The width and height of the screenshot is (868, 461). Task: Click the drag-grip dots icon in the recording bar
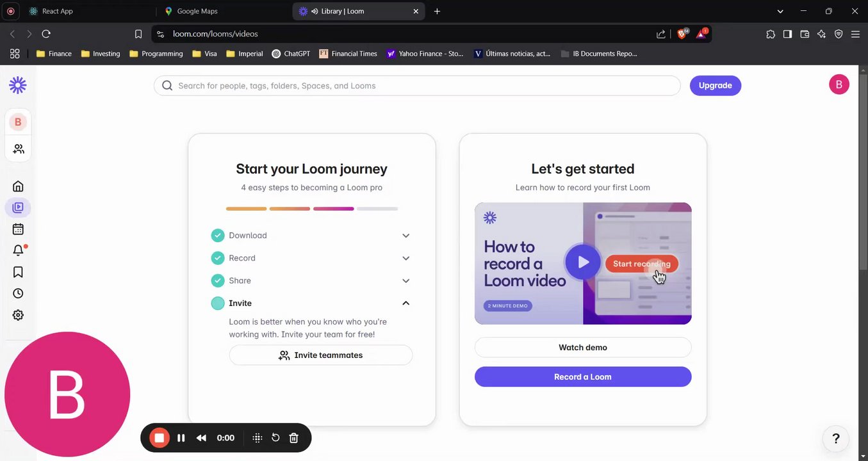tap(258, 438)
